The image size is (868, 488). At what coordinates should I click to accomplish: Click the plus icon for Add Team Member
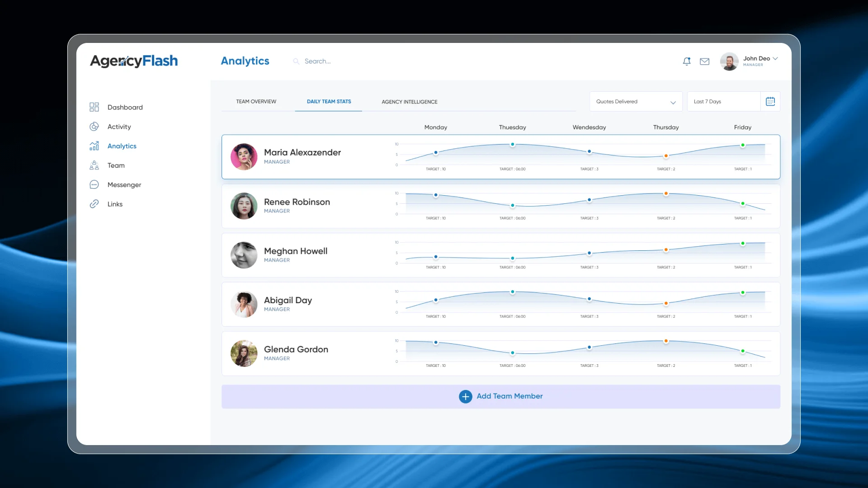(x=465, y=396)
